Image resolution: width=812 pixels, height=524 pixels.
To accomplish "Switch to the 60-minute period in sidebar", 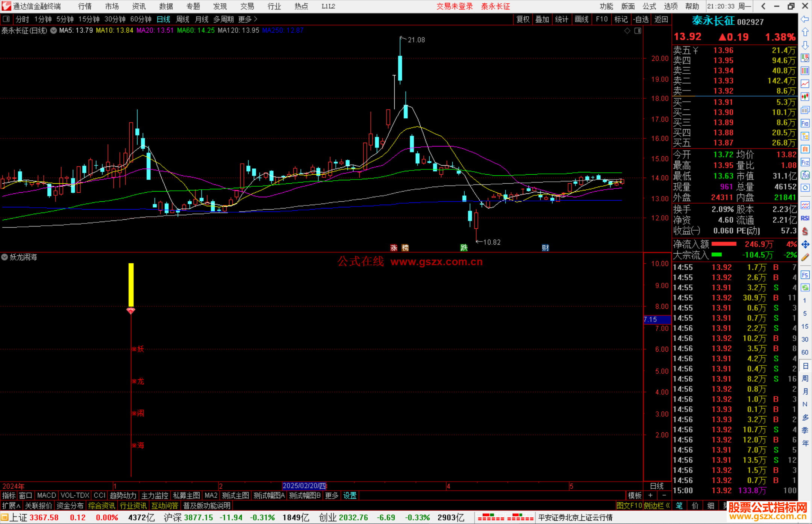I will (x=805, y=352).
